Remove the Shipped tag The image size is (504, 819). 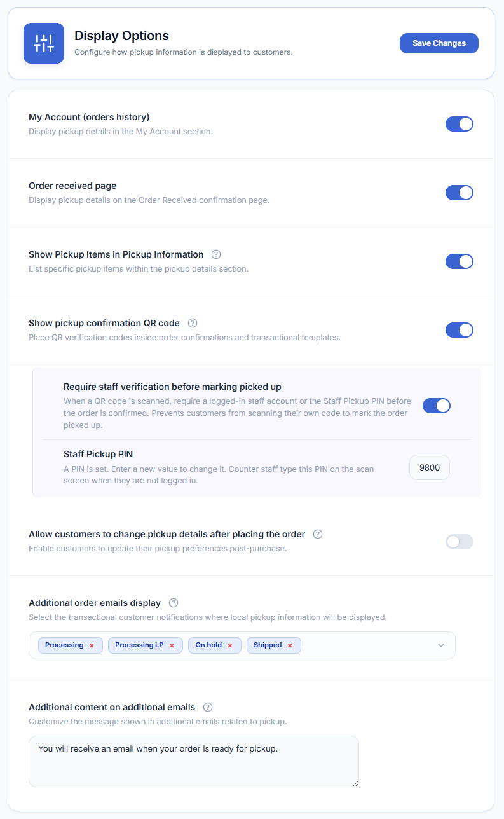tap(290, 645)
